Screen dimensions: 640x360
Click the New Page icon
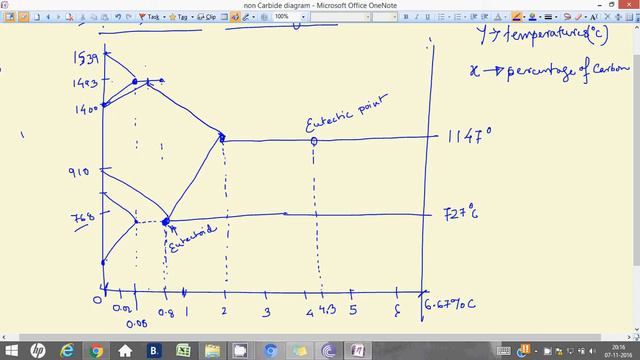(37, 17)
